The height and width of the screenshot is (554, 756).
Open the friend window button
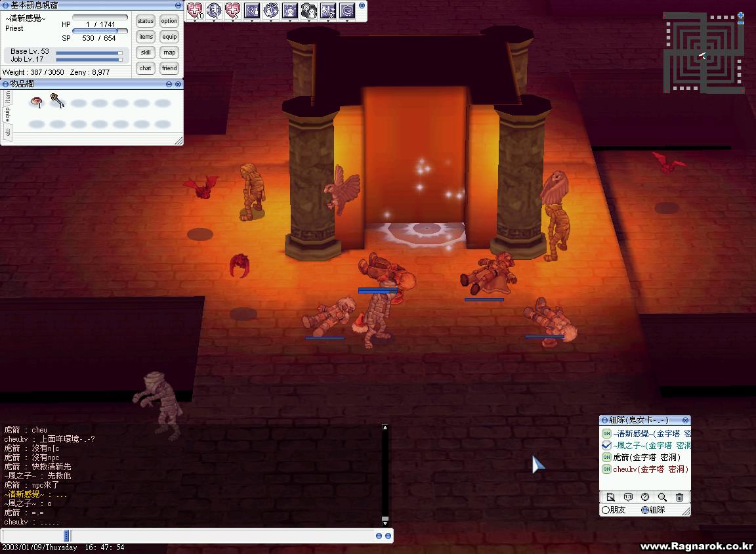click(x=169, y=68)
